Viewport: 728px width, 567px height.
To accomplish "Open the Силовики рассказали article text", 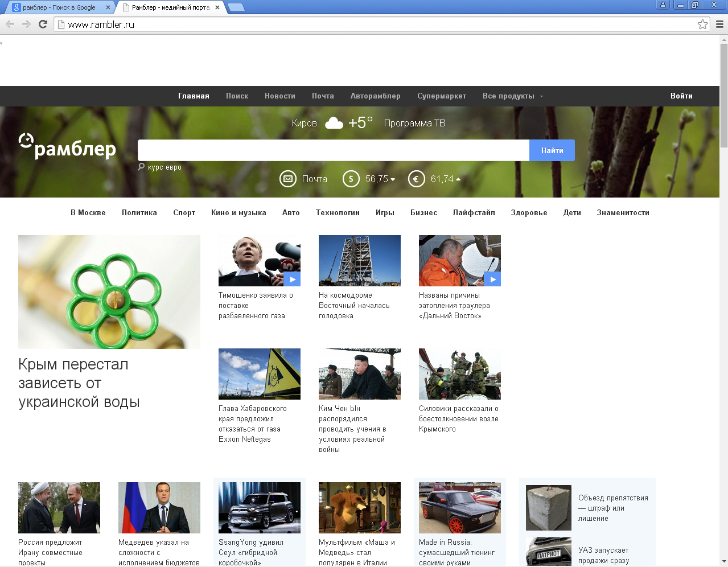I will 459,419.
